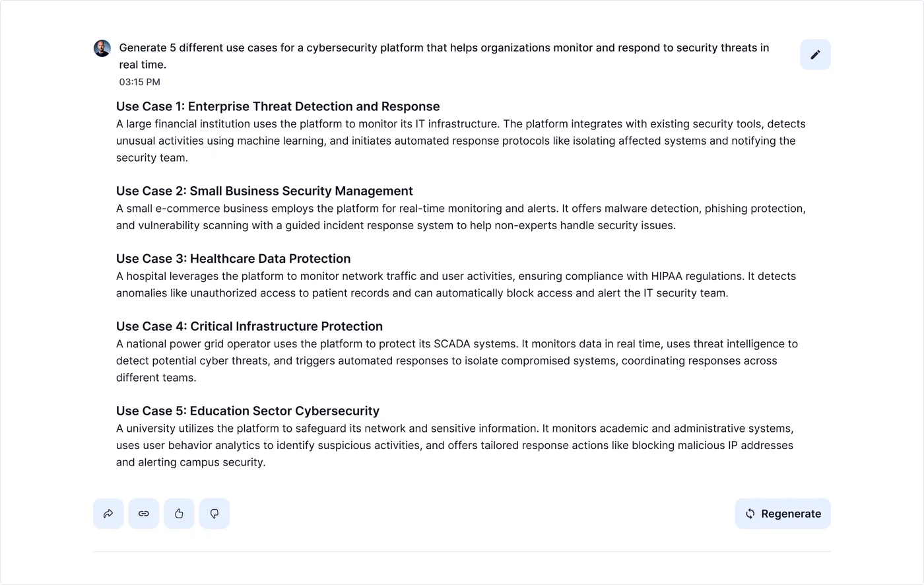Share the response with arrow icon
The height and width of the screenshot is (585, 924).
108,514
